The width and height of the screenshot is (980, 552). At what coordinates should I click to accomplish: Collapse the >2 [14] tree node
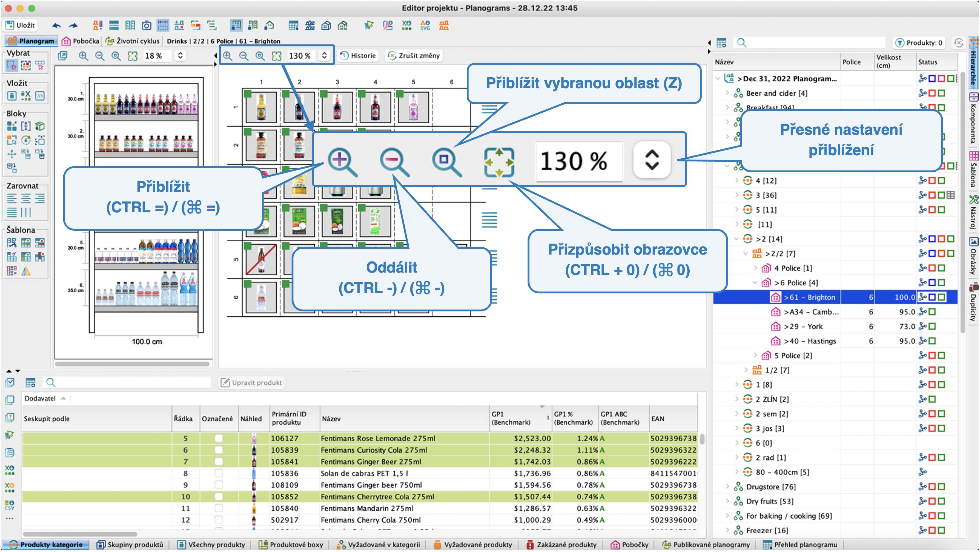coord(737,239)
